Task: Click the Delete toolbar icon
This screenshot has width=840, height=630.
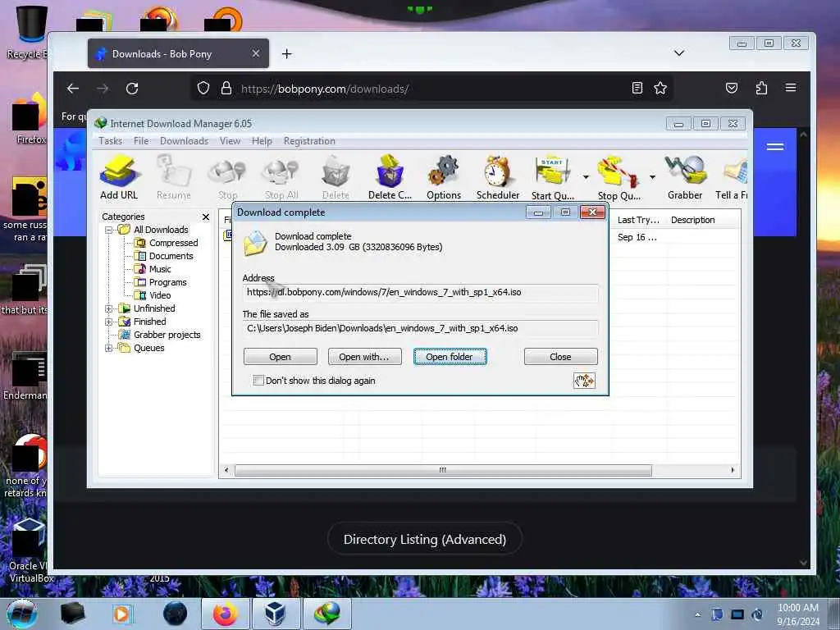Action: [336, 177]
